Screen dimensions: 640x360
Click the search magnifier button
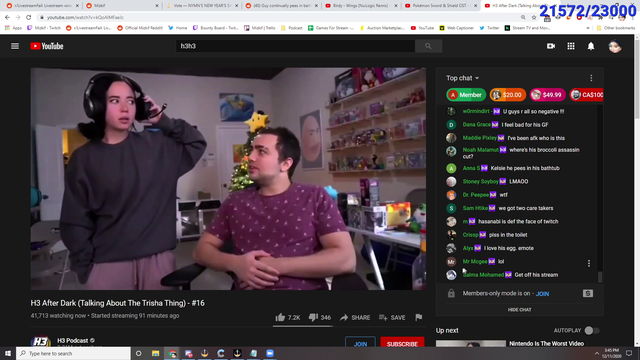pos(428,46)
